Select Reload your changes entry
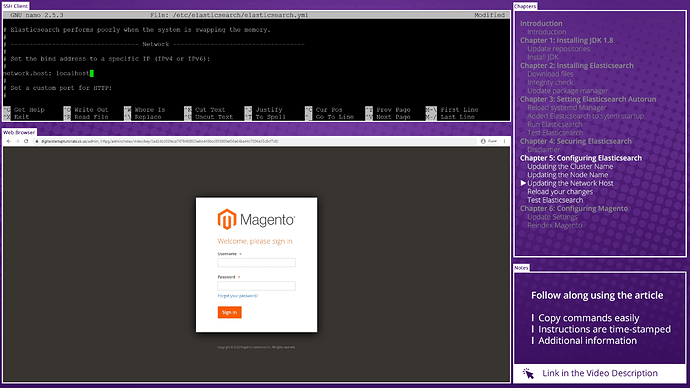 click(x=560, y=191)
